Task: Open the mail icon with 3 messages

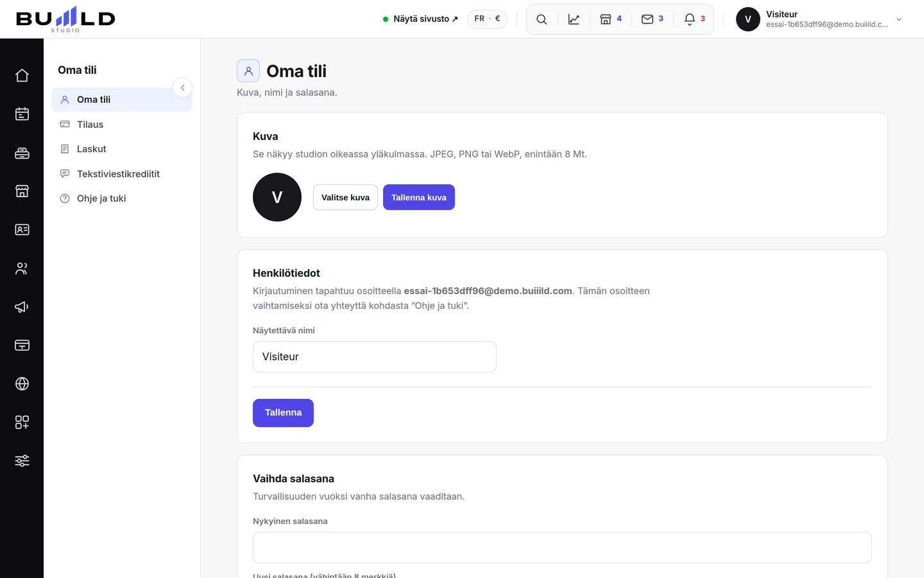Action: (x=652, y=19)
